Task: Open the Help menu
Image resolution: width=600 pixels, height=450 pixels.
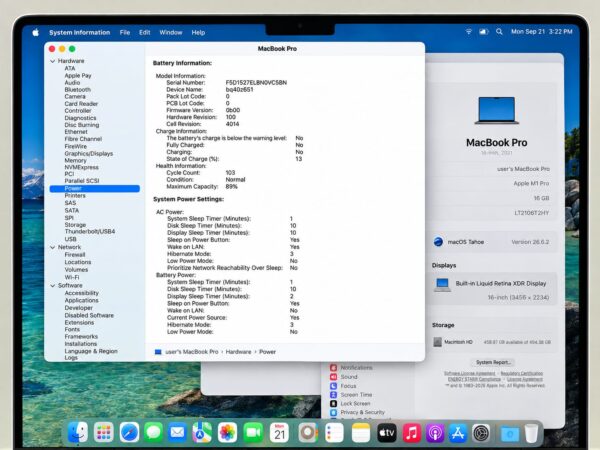Action: click(x=198, y=33)
